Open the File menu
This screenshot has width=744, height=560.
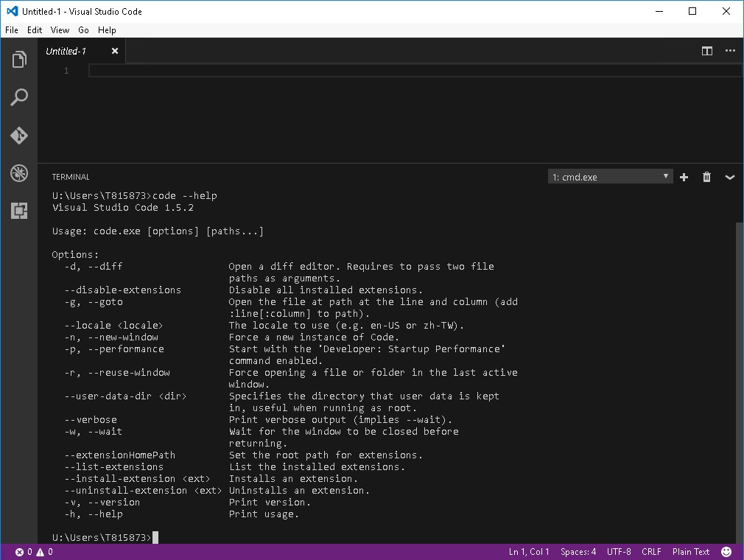click(11, 30)
